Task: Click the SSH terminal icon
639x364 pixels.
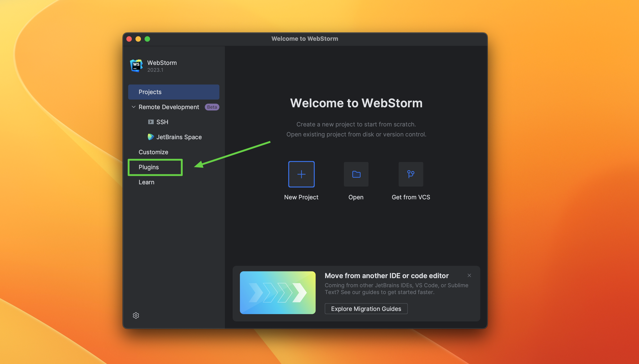Action: pyautogui.click(x=151, y=122)
